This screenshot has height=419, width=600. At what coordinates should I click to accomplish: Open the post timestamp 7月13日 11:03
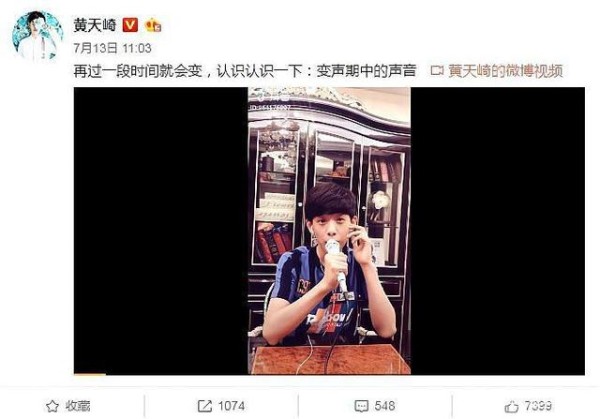[x=112, y=48]
